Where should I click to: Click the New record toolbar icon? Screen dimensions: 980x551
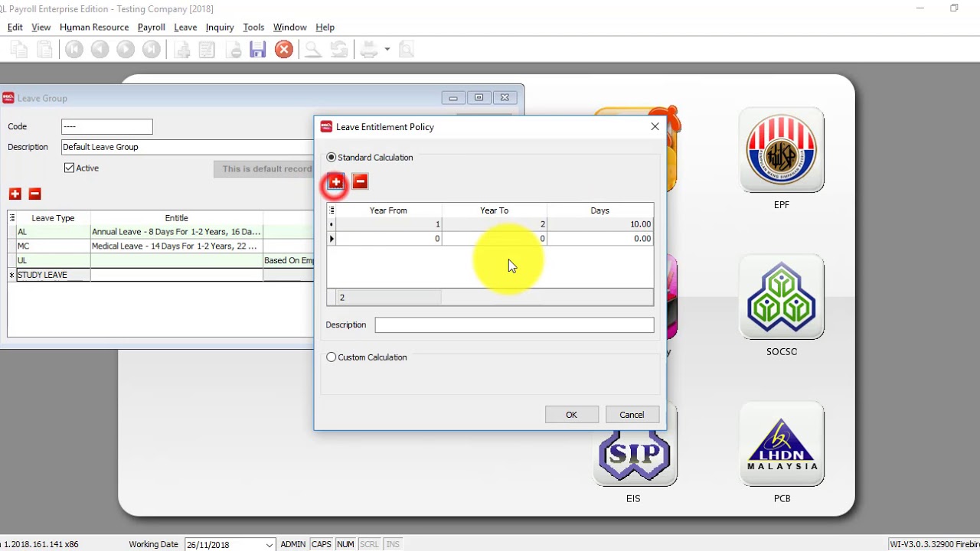point(182,50)
